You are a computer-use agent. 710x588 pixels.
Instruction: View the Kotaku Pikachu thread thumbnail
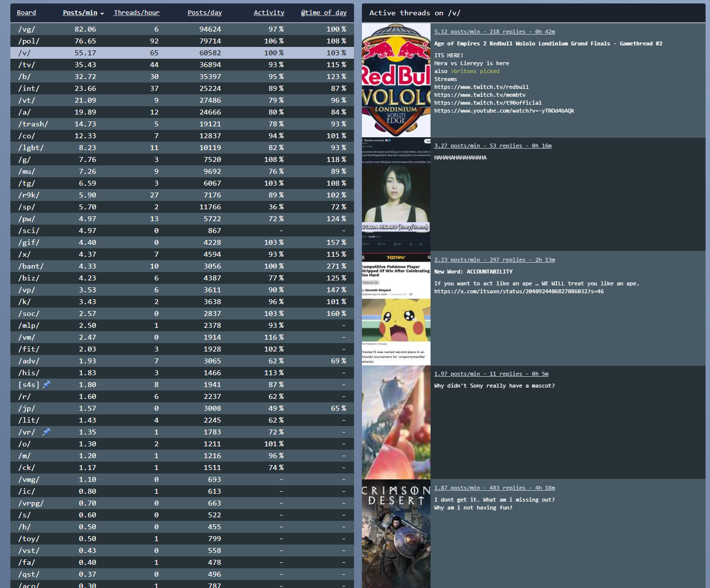(396, 309)
